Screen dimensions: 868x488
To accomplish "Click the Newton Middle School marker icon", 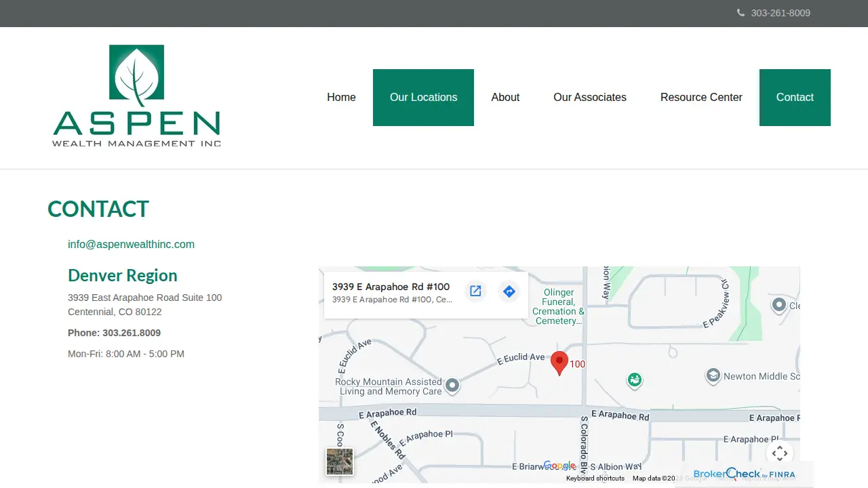I will 713,376.
